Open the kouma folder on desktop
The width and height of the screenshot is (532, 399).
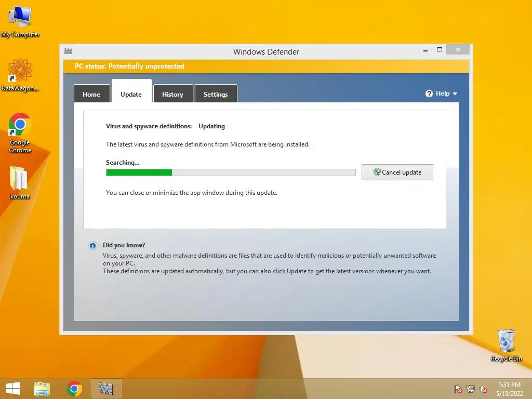pyautogui.click(x=19, y=182)
